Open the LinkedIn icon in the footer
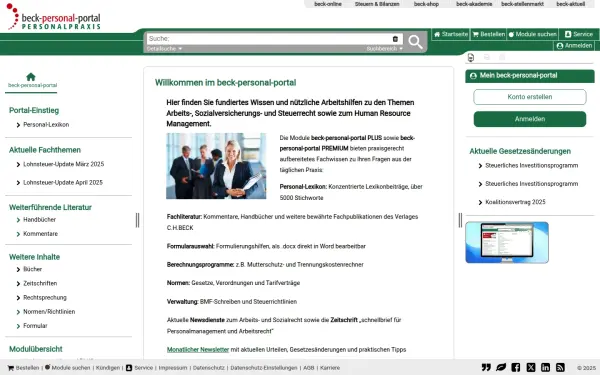 545,367
